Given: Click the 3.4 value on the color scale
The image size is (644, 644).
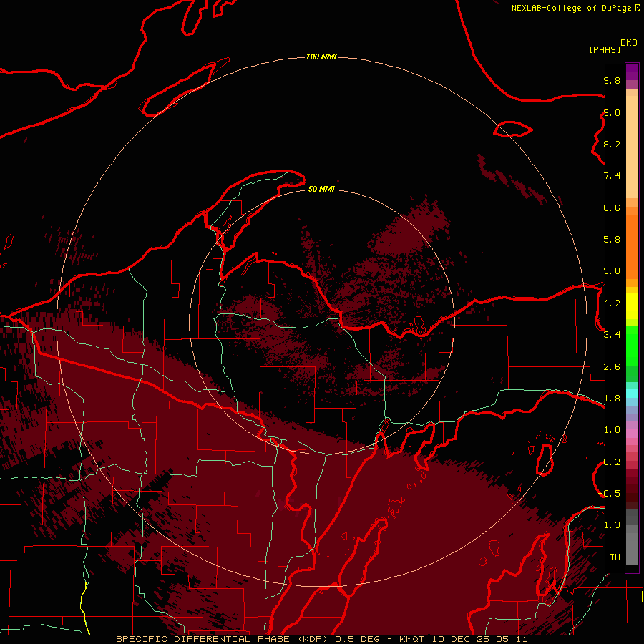Looking at the screenshot, I should point(612,335).
